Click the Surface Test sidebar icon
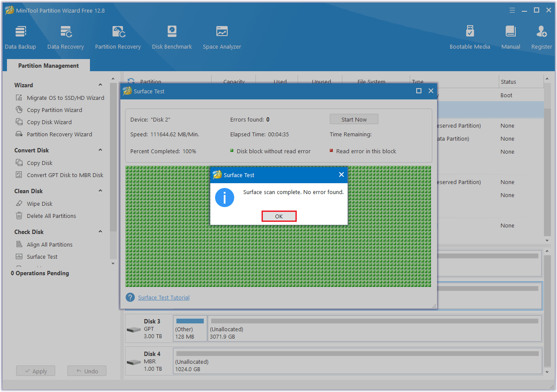557x392 pixels. [19, 257]
